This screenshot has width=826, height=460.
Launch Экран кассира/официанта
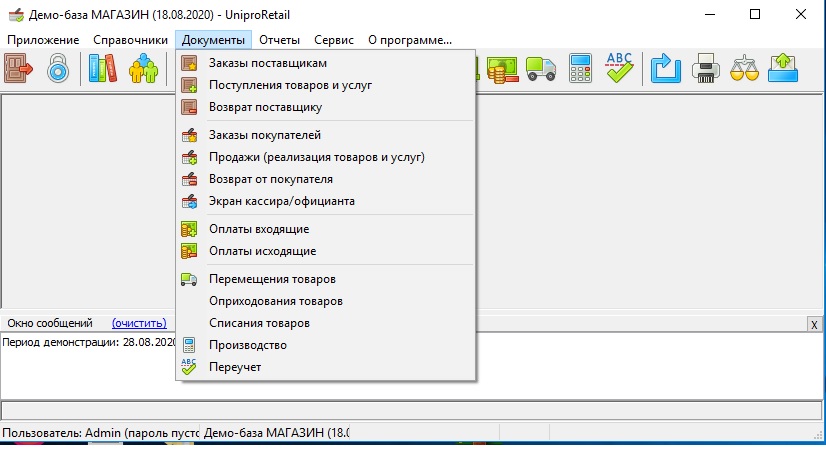coord(326,202)
